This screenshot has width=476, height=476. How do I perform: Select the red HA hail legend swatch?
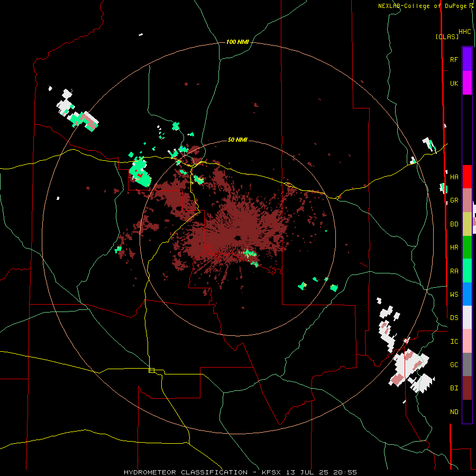pos(467,177)
